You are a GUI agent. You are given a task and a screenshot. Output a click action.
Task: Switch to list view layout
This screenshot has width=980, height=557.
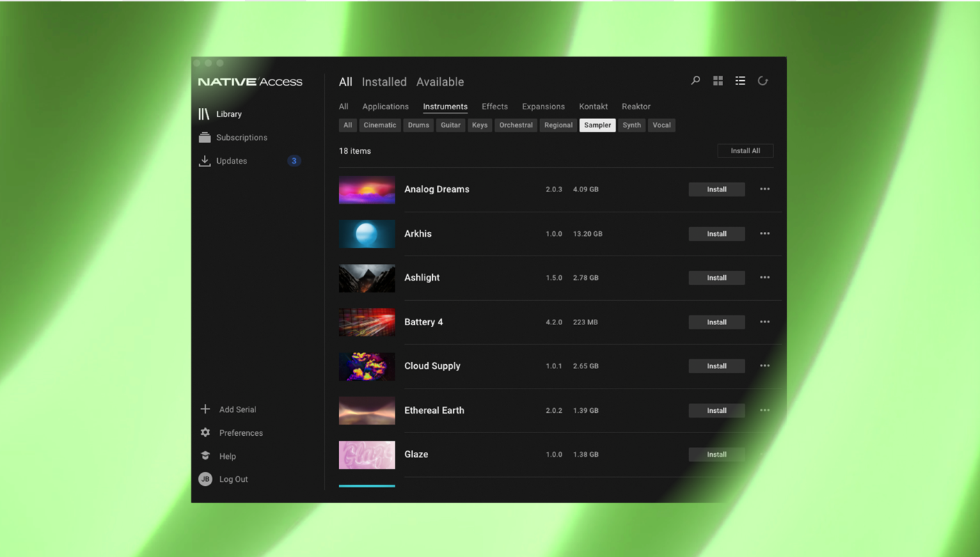click(740, 81)
